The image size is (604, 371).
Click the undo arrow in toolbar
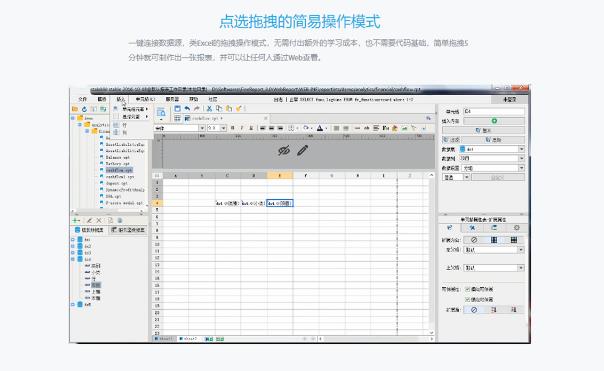(x=187, y=109)
